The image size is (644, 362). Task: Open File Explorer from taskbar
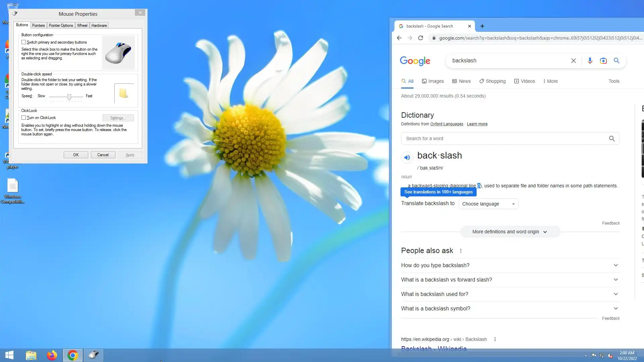click(x=31, y=355)
